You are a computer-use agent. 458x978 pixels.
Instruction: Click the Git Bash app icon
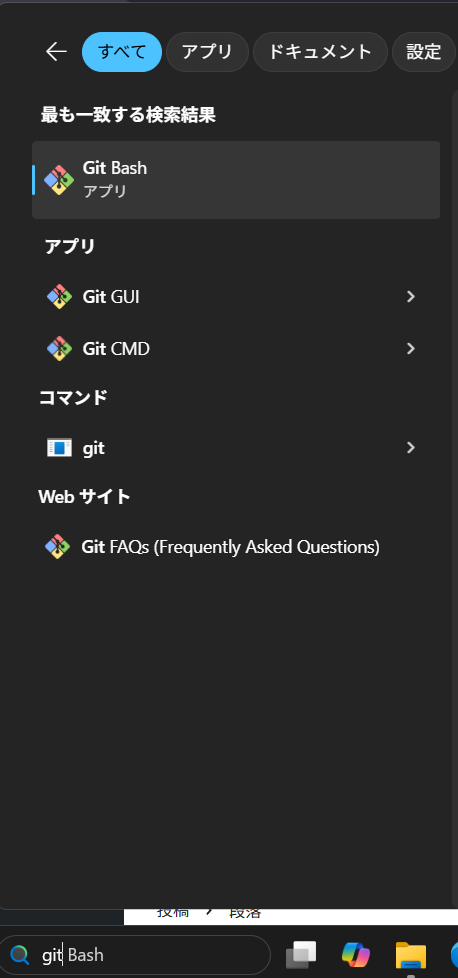point(59,180)
